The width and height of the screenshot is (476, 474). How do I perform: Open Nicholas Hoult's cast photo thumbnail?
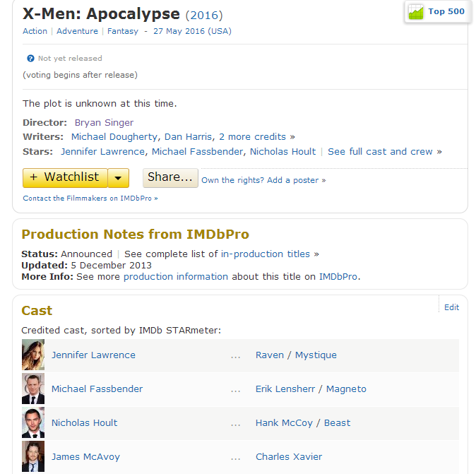33,423
